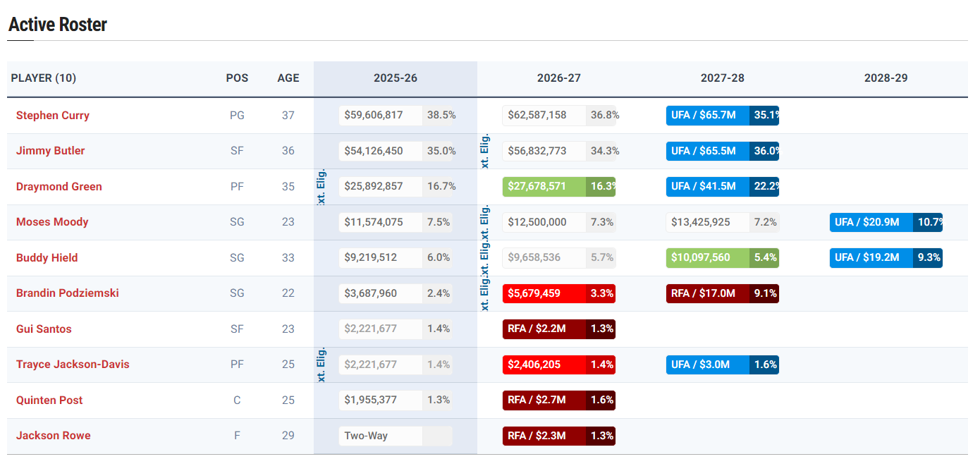Open Buddy Hield's player page
Screen dimensions: 980x459
click(47, 258)
